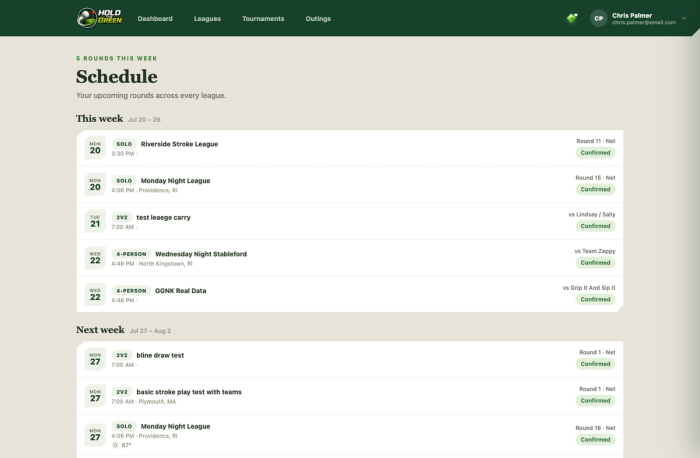
Task: Open the test leaege carry round
Action: tap(350, 221)
